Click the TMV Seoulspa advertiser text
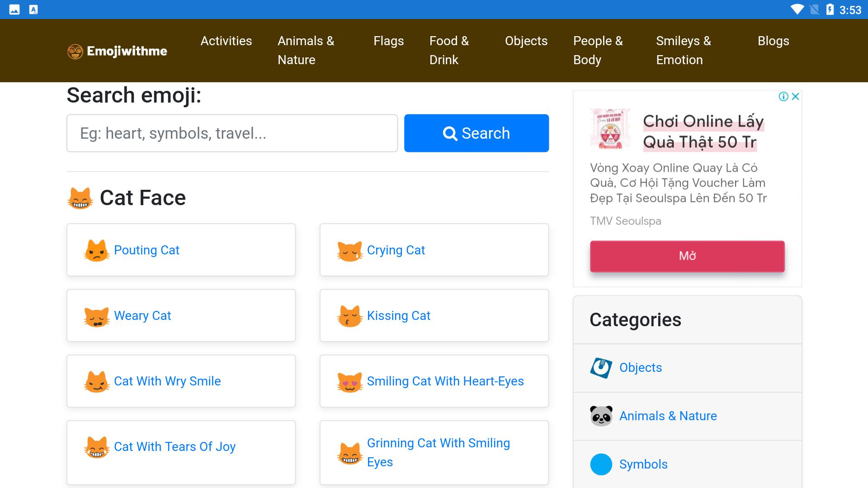 pyautogui.click(x=626, y=221)
